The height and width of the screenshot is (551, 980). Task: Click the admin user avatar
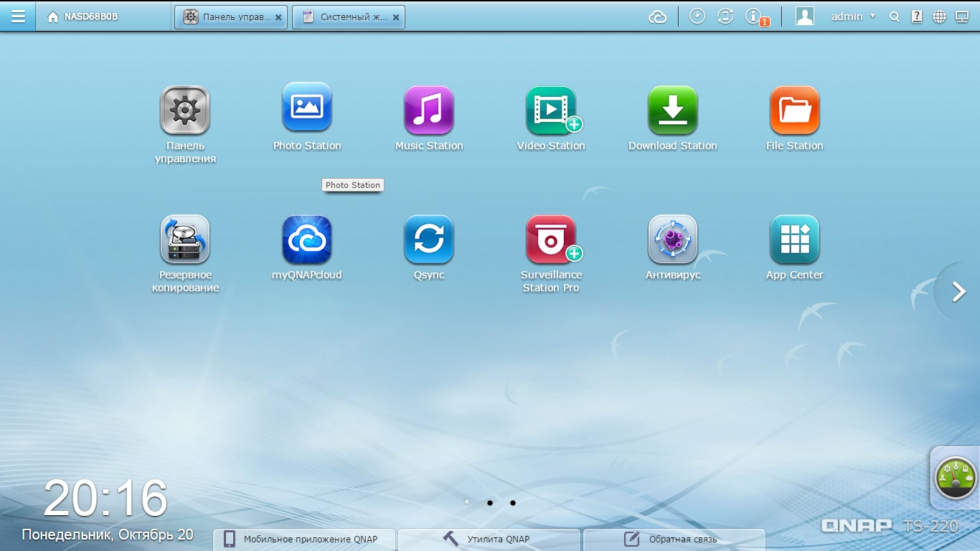click(805, 17)
